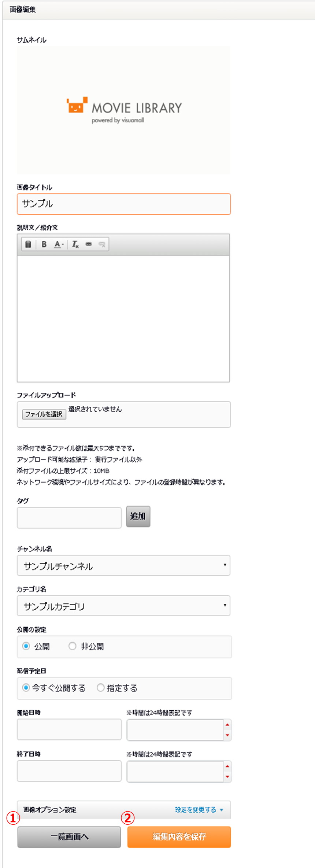
Task: Click the remove format icon
Action: (75, 244)
